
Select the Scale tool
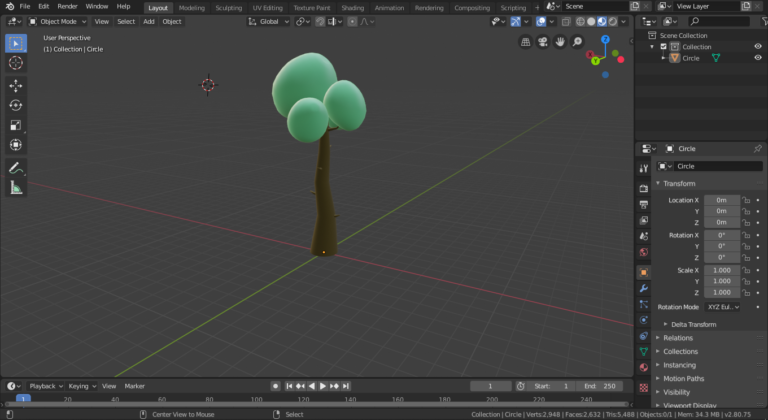pyautogui.click(x=16, y=125)
